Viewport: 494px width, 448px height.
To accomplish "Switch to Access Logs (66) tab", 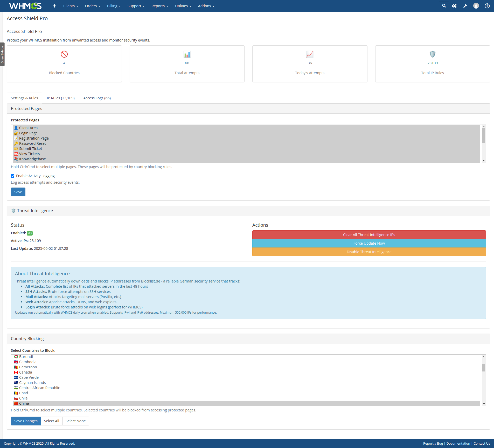I will pos(97,98).
